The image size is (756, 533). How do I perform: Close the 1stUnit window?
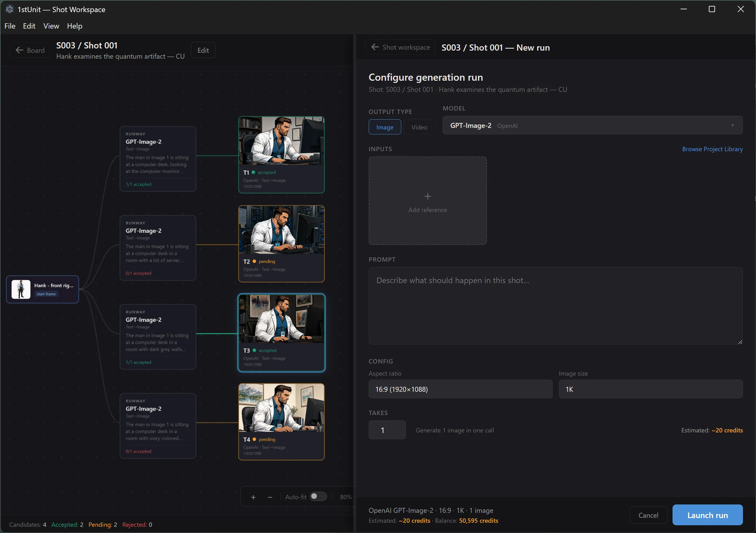740,9
